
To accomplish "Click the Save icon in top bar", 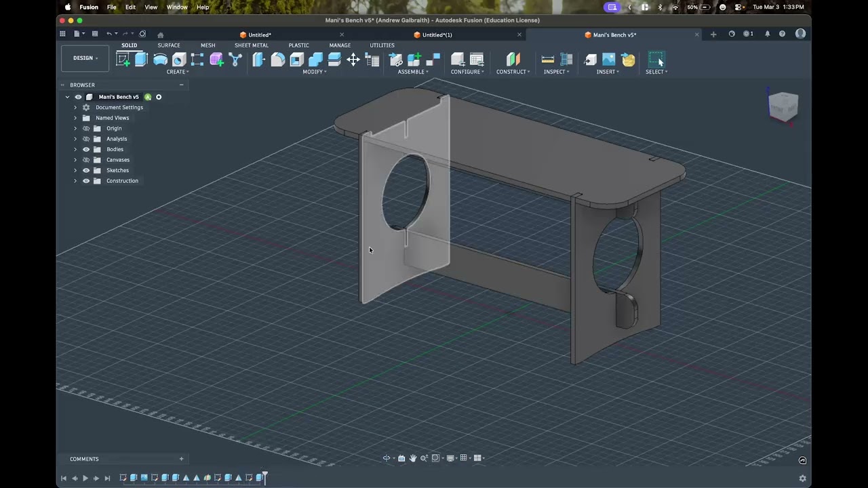I will pyautogui.click(x=94, y=34).
